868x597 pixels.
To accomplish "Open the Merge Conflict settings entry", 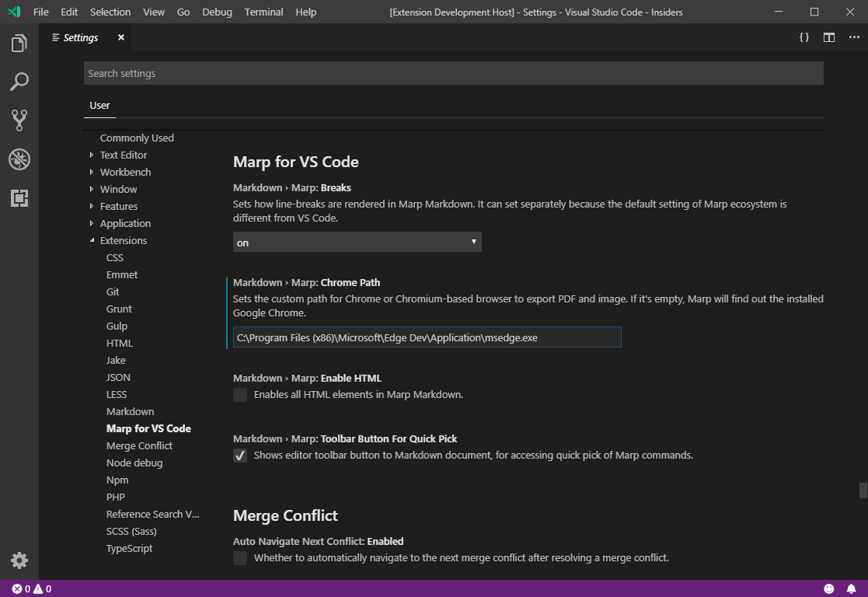I will 139,445.
